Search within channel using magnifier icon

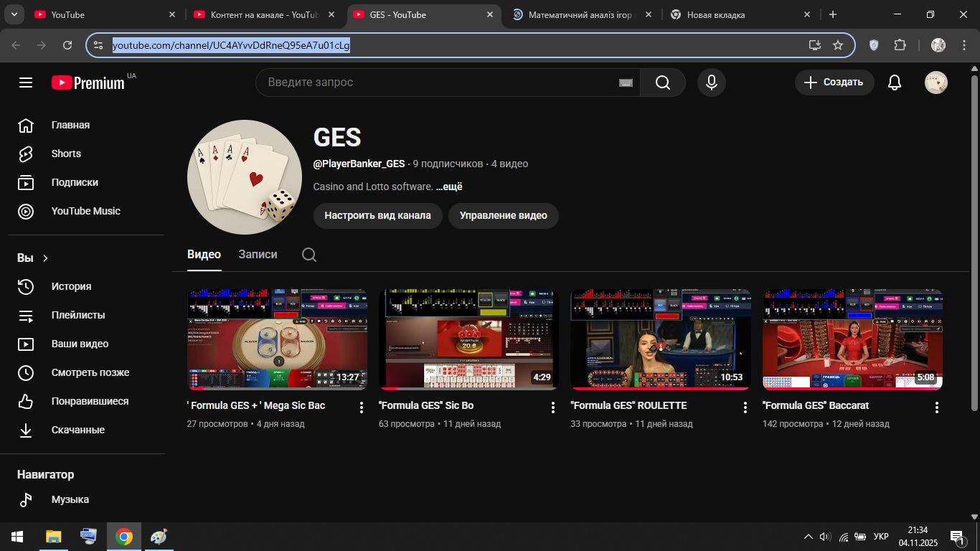pos(309,255)
